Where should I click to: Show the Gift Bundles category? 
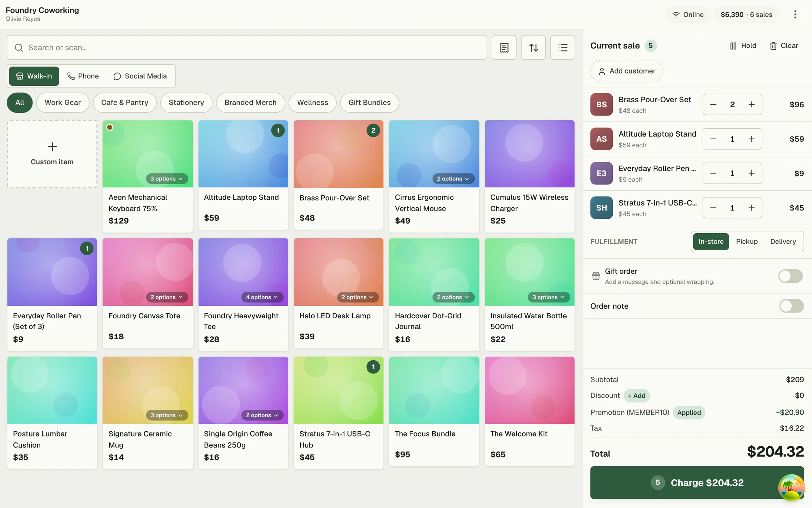[x=369, y=103]
